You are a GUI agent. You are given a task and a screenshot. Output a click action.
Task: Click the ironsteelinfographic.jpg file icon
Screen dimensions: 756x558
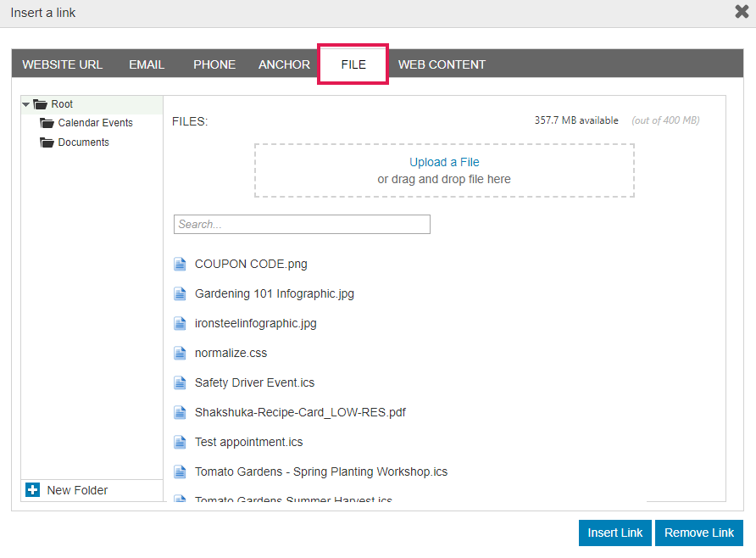tap(180, 324)
